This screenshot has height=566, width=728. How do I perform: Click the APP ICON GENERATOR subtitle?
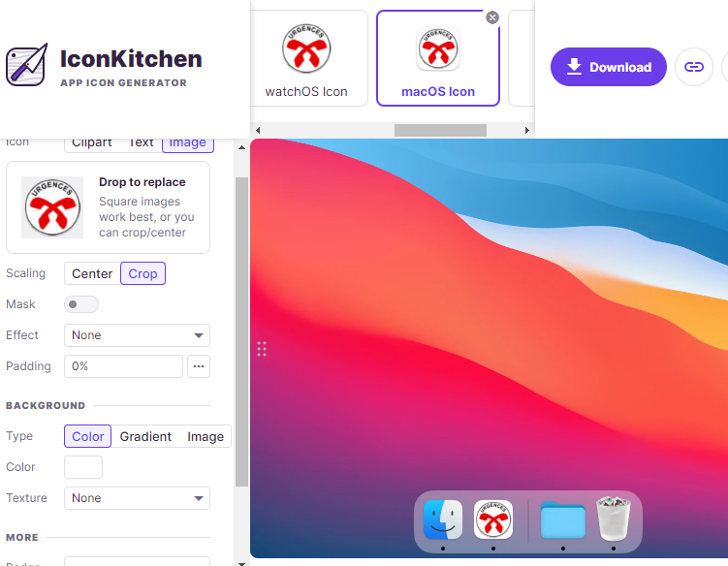pyautogui.click(x=123, y=83)
